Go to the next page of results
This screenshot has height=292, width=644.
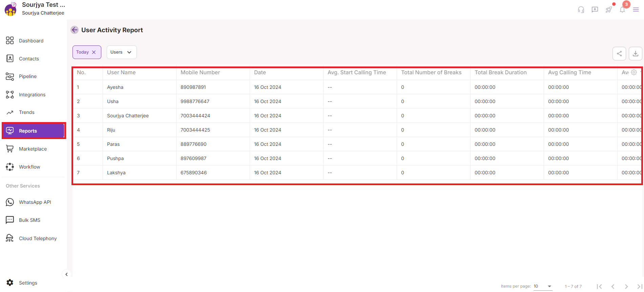(626, 287)
